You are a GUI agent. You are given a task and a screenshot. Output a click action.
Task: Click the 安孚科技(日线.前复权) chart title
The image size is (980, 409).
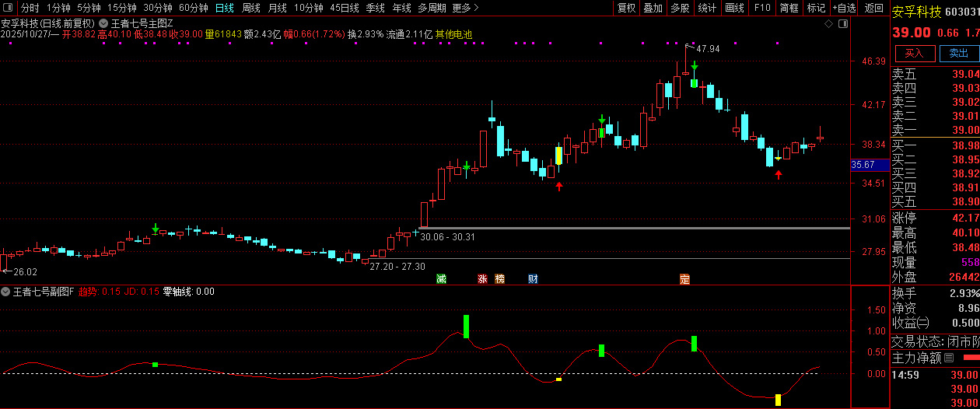tap(48, 23)
